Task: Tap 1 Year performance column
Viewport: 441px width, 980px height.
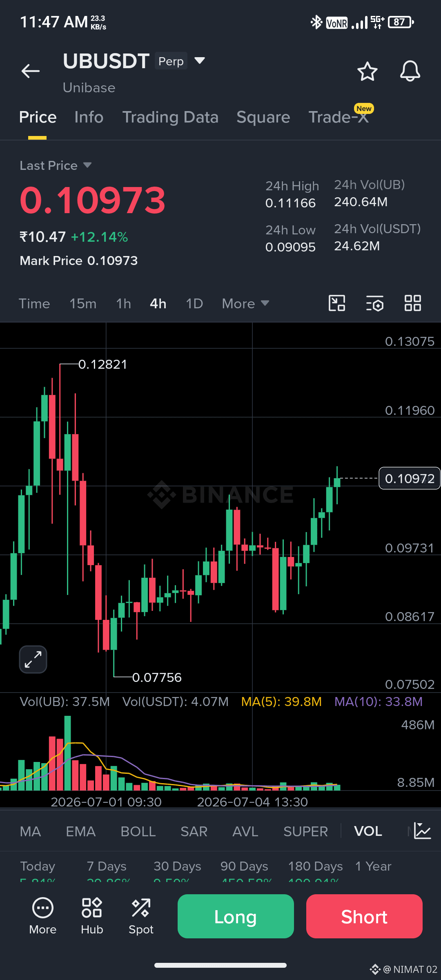Action: coord(373,866)
